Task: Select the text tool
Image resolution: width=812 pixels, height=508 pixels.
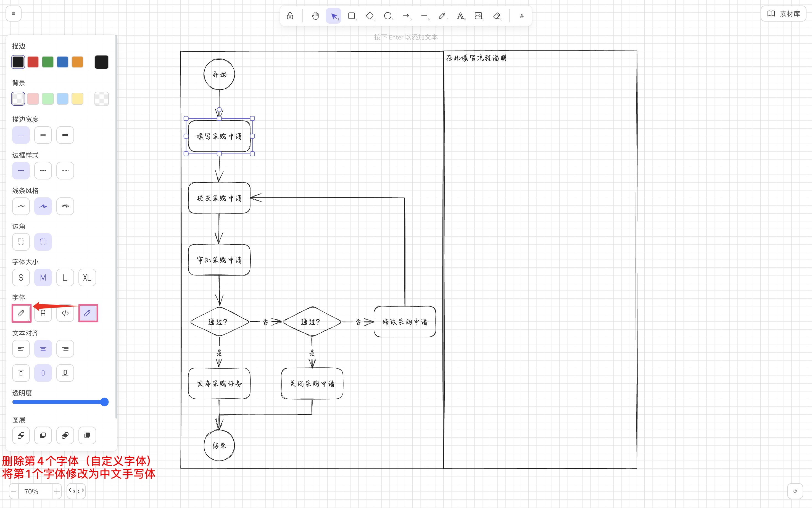Action: click(x=460, y=15)
